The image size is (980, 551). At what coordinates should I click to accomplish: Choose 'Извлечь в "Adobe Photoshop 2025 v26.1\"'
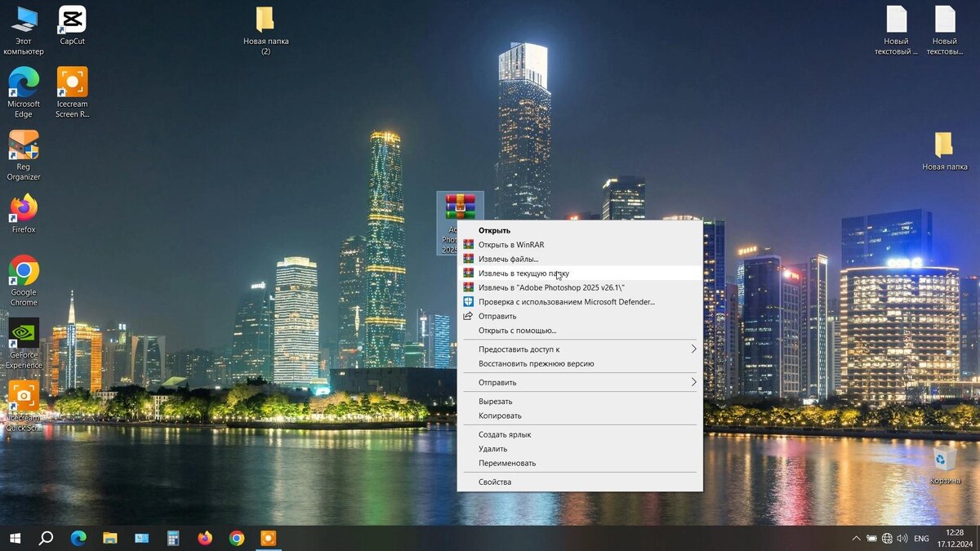[x=580, y=287]
